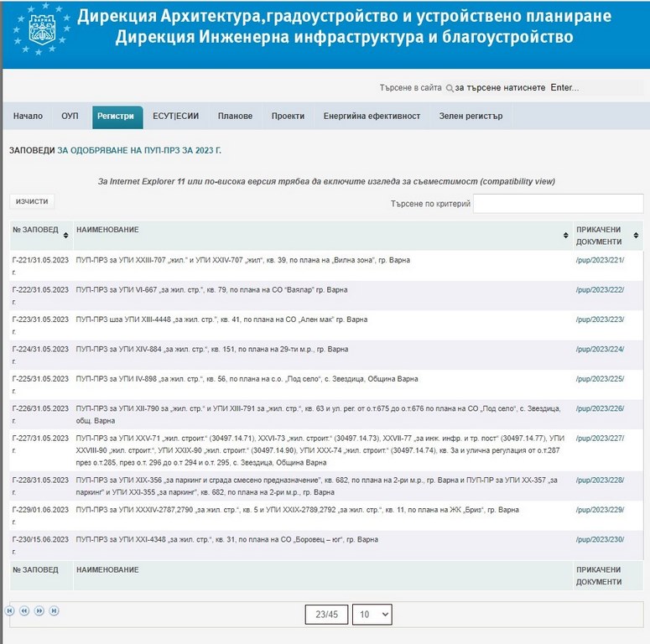
Task: Open attached document link /pup/2023/227/
Action: 600,439
